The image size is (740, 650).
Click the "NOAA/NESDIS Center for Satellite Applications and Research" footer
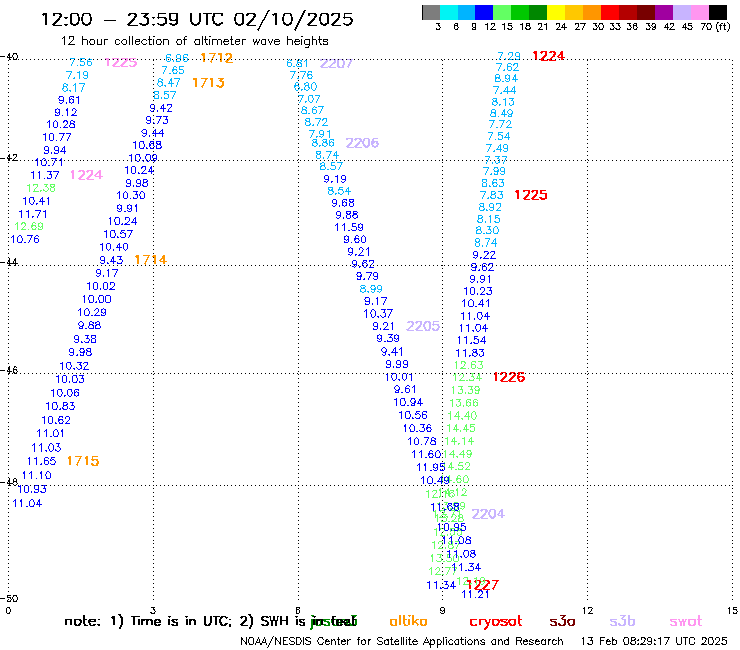click(x=402, y=642)
